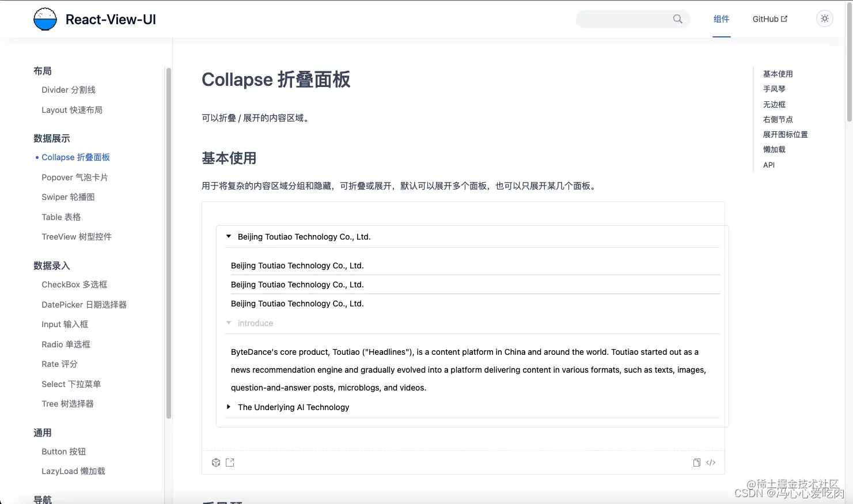The image size is (853, 504).
Task: Jump to 手风琴 anchor in outline
Action: 774,89
